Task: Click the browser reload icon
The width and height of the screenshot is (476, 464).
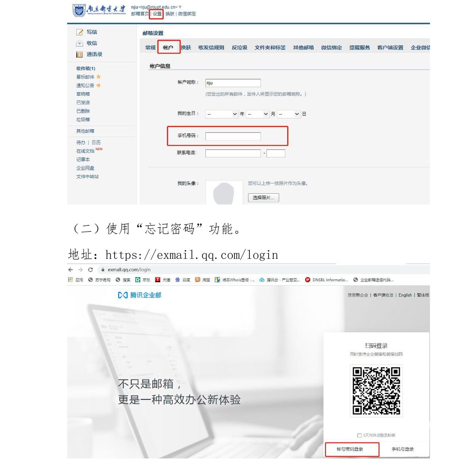Action: coord(90,270)
